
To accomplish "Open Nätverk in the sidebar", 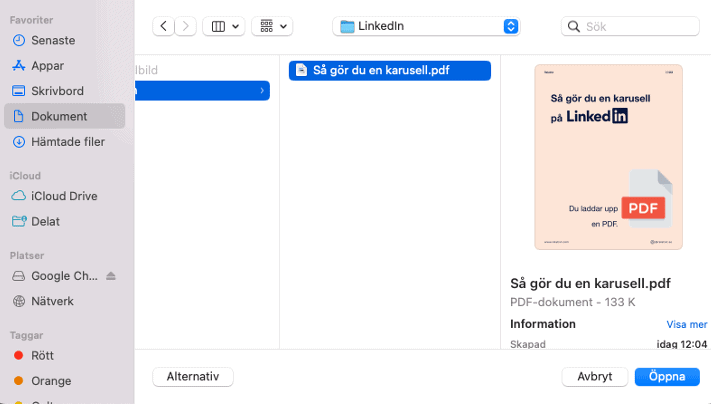I will [64, 301].
